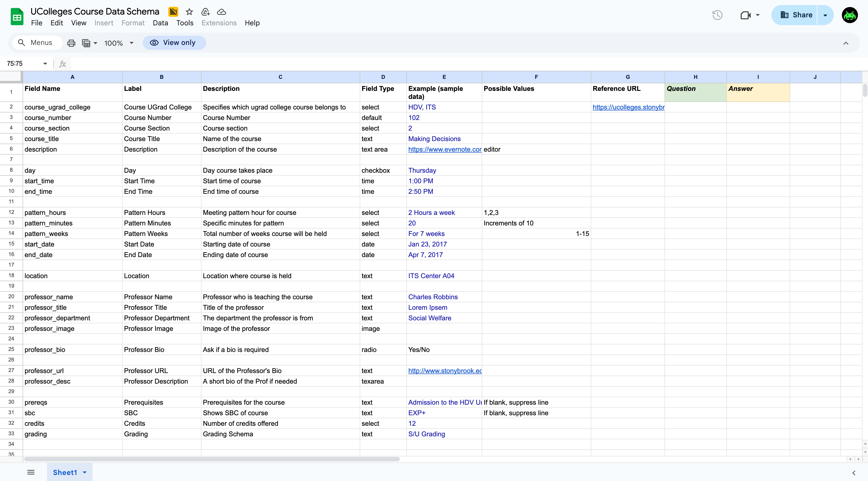Select the cell EXP+

(444, 413)
